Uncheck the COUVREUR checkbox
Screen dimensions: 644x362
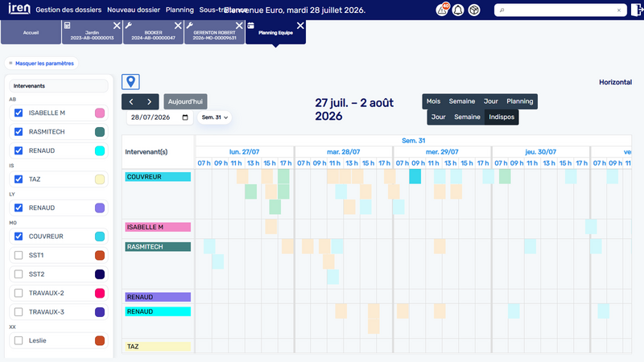point(19,237)
